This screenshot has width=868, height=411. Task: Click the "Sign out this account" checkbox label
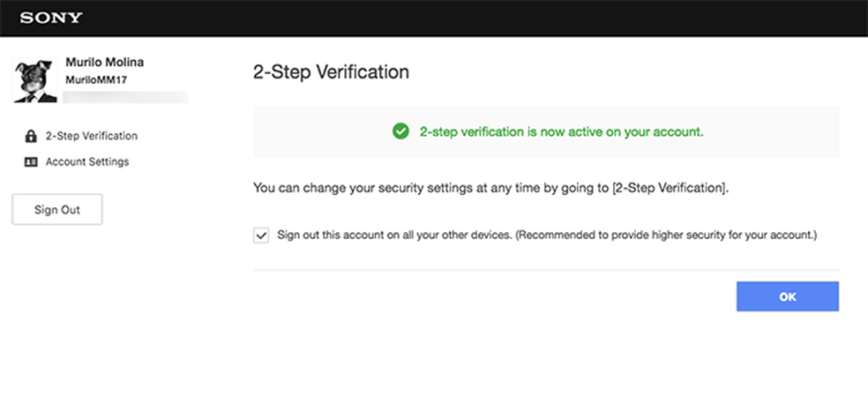pos(393,235)
